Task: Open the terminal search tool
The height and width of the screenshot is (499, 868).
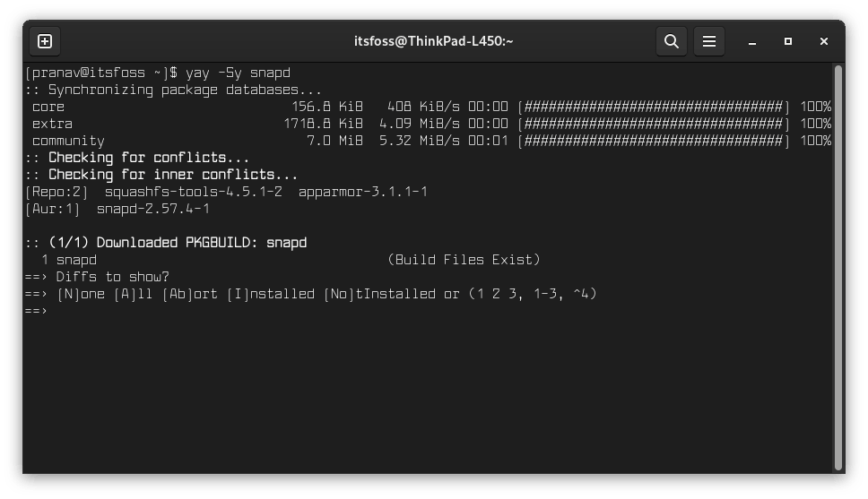Action: (672, 41)
